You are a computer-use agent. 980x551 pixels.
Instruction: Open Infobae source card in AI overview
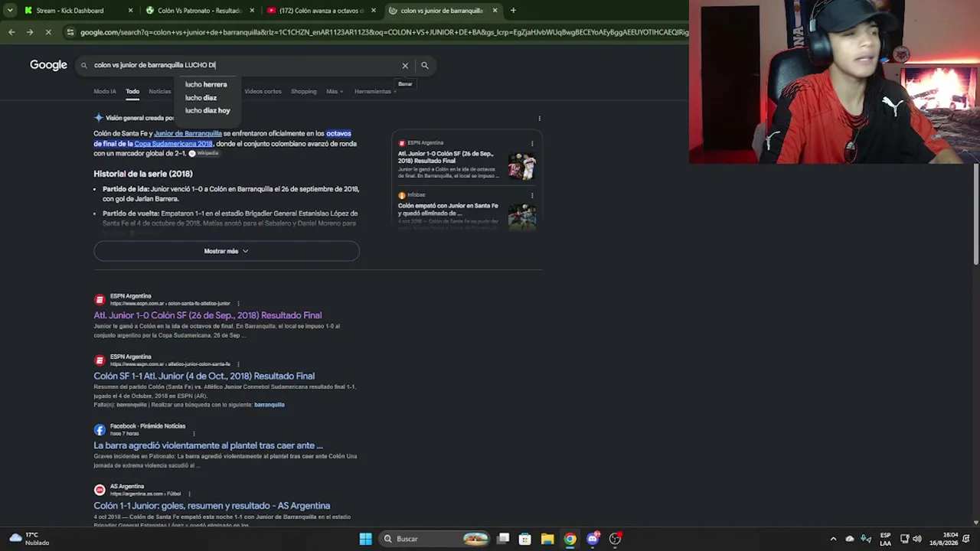[x=448, y=209]
